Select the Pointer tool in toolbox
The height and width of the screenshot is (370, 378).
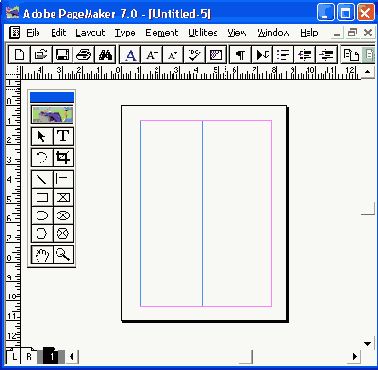tap(42, 136)
